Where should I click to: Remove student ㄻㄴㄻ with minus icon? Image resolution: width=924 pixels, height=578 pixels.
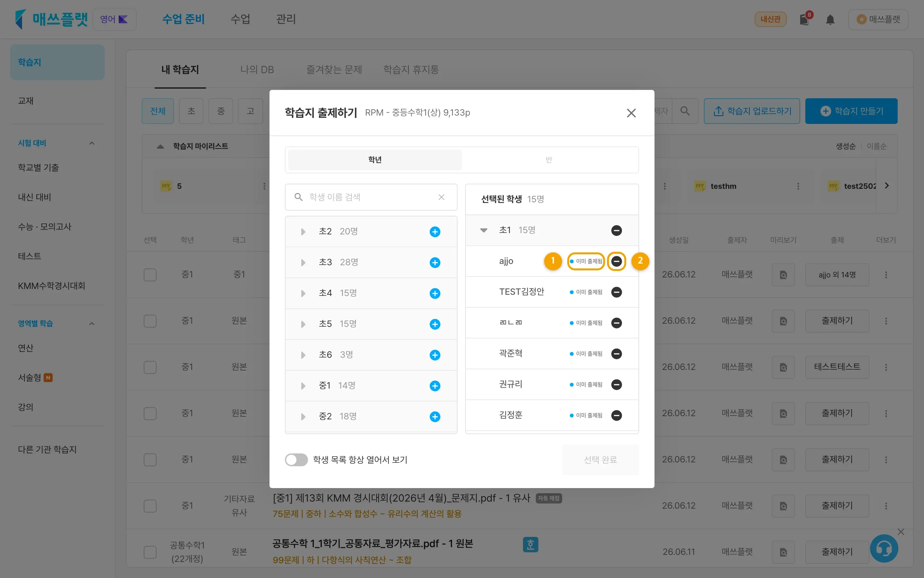pyautogui.click(x=616, y=323)
